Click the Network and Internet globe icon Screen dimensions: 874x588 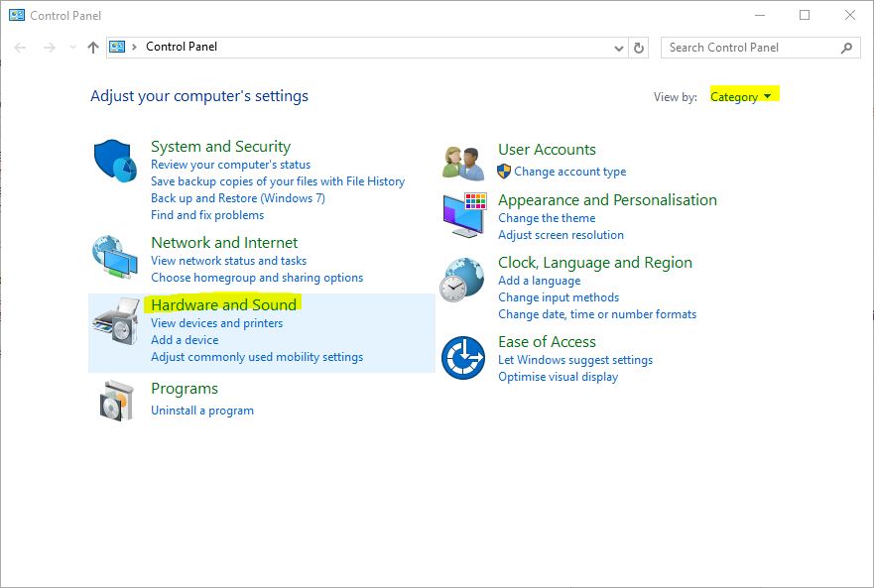coord(115,257)
